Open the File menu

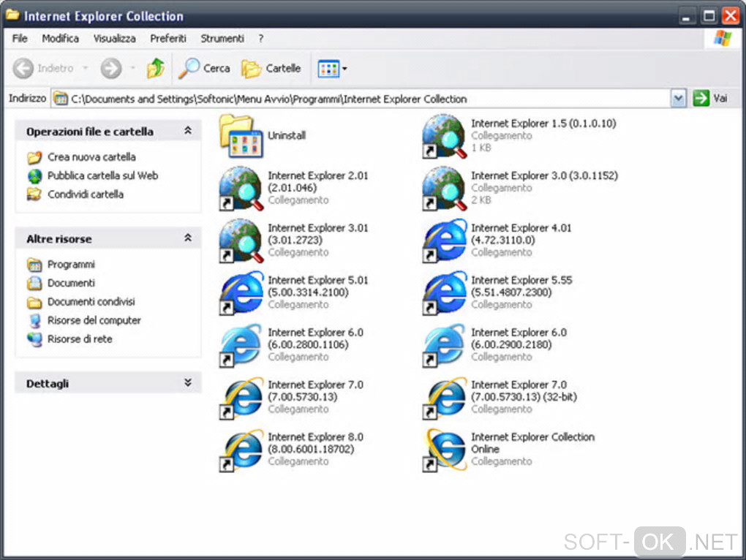pyautogui.click(x=20, y=39)
